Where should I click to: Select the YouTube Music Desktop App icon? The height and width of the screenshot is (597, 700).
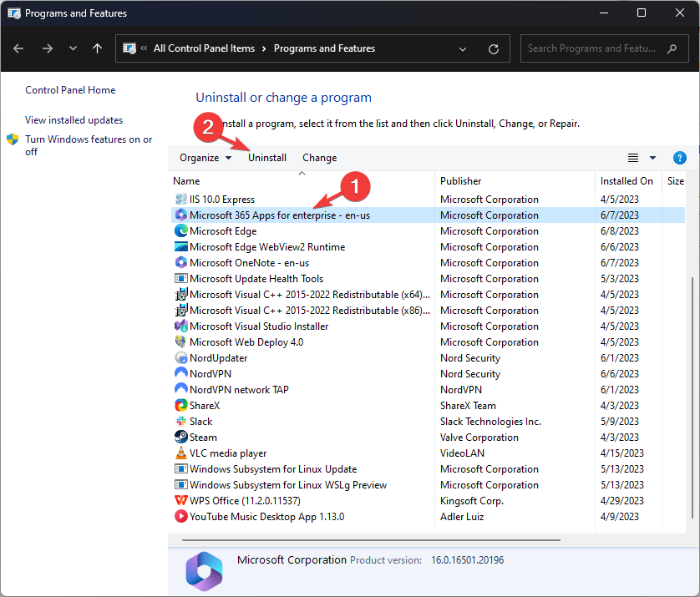point(180,516)
